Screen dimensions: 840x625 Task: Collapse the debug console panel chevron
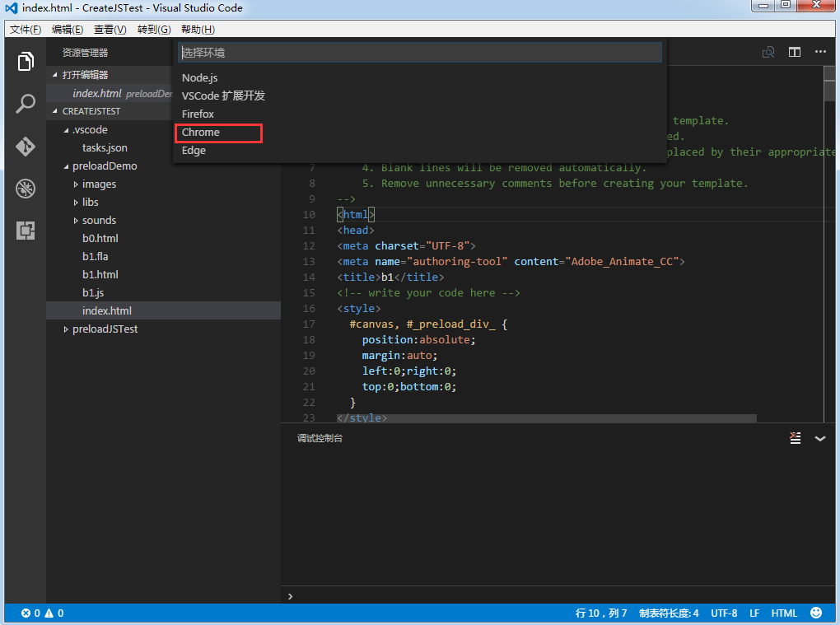tap(820, 438)
